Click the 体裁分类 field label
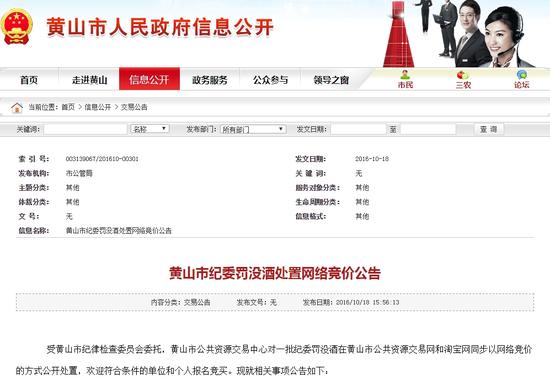Viewport: 550px width, 385px height. (34, 202)
